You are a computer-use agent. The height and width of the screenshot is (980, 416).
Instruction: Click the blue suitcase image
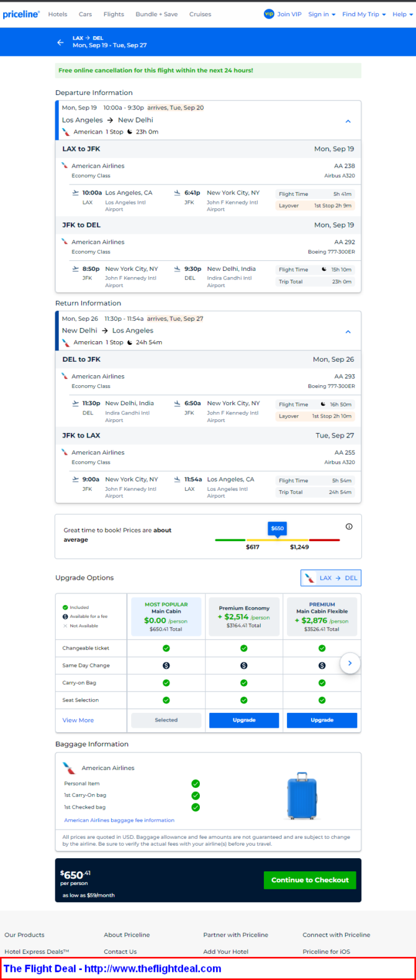[302, 796]
